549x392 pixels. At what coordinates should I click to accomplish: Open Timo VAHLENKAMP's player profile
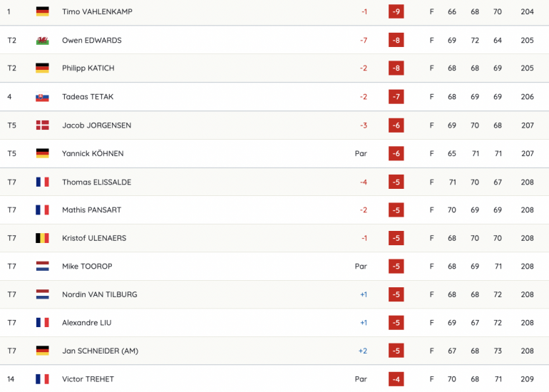[x=98, y=11]
